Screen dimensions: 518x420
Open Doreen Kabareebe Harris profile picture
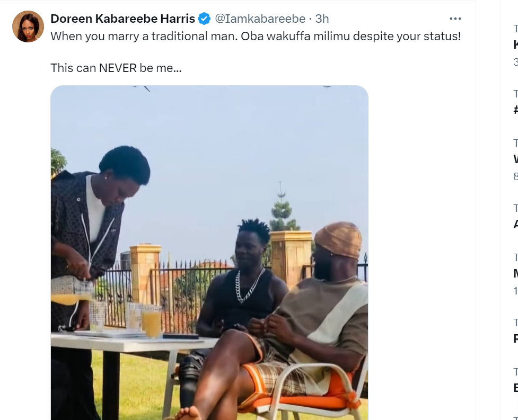pos(28,26)
